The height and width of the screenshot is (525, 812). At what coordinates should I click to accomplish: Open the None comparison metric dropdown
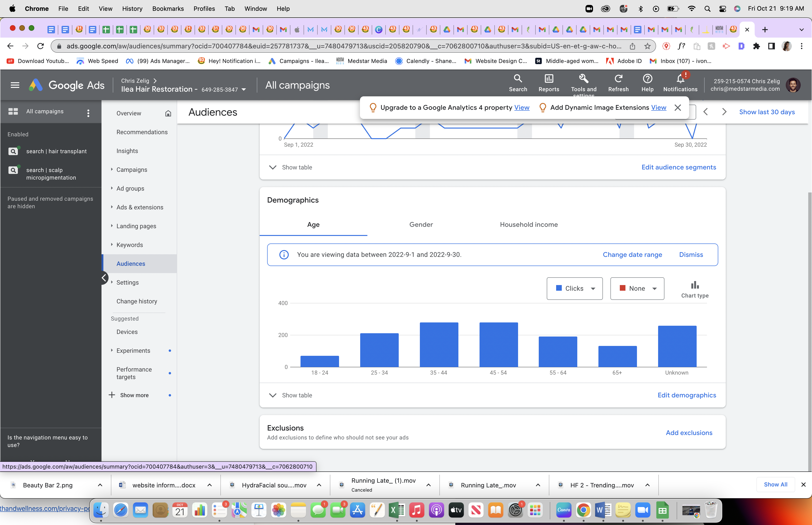(637, 288)
